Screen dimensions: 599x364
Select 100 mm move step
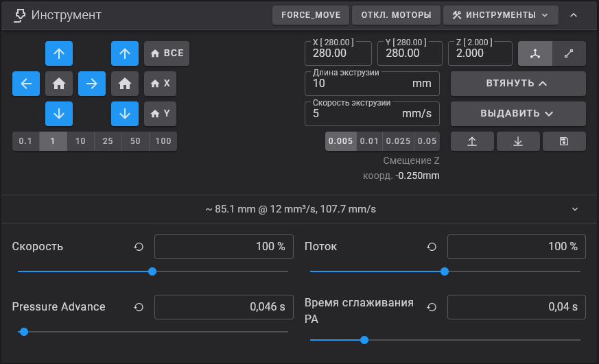163,141
